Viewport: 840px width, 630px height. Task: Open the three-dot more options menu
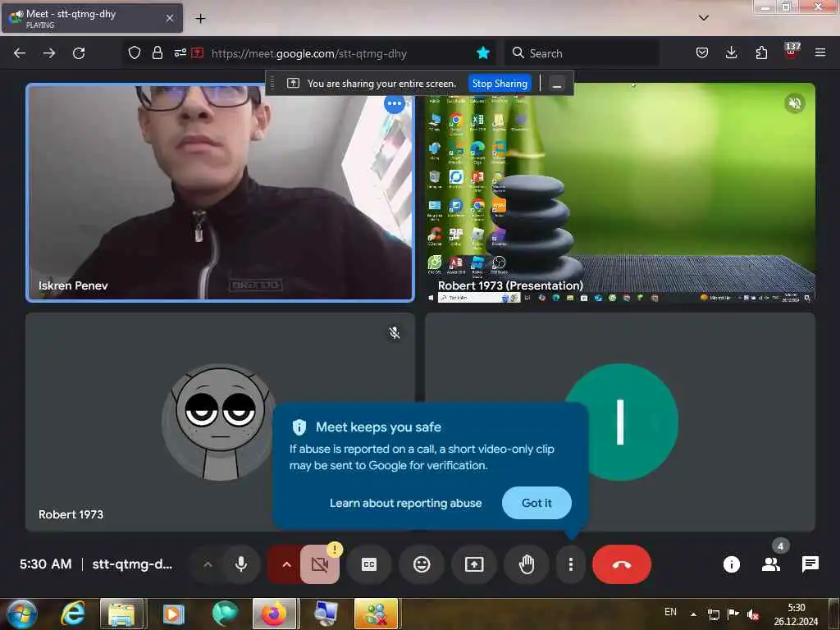pyautogui.click(x=571, y=564)
